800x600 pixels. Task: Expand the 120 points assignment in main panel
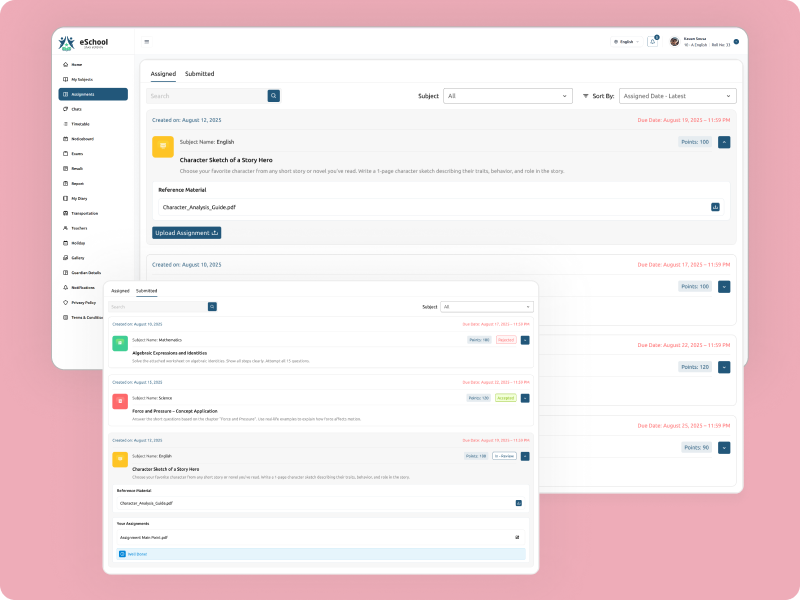pos(724,367)
